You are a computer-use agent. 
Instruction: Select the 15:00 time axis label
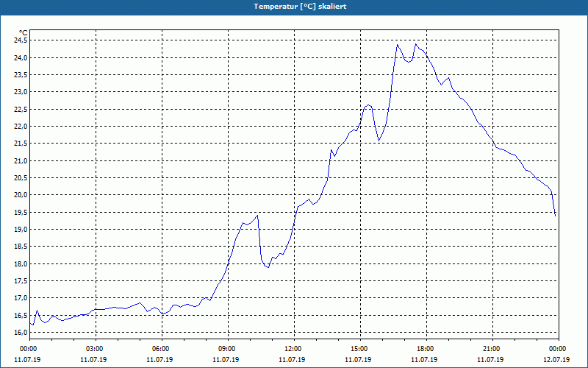coord(358,349)
